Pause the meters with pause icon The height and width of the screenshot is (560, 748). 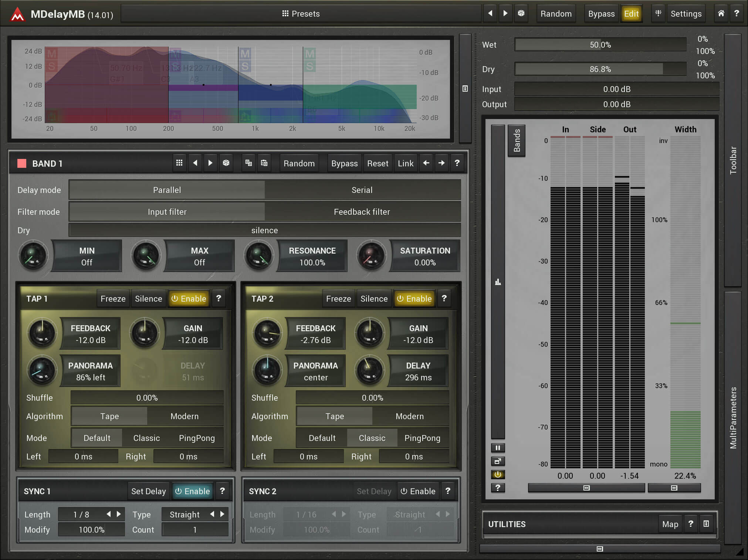coord(498,448)
